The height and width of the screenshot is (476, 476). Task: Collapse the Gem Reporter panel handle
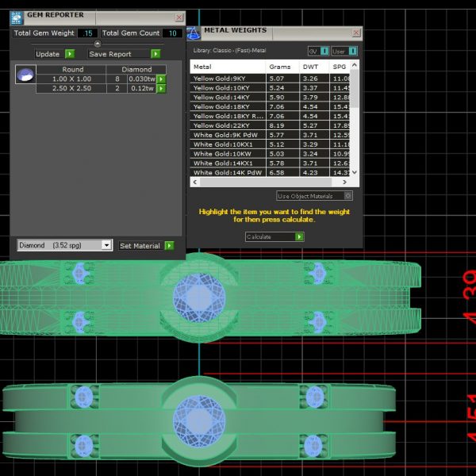coord(98,44)
